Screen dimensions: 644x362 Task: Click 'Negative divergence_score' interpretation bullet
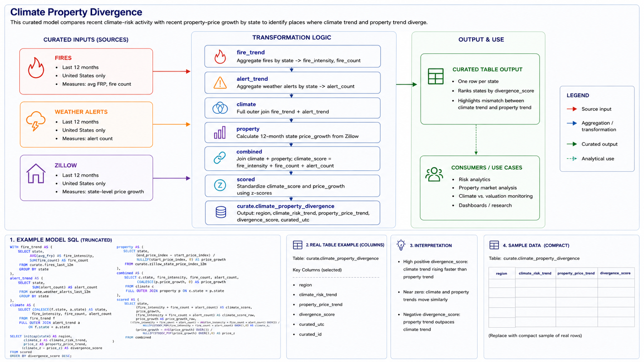point(431,322)
